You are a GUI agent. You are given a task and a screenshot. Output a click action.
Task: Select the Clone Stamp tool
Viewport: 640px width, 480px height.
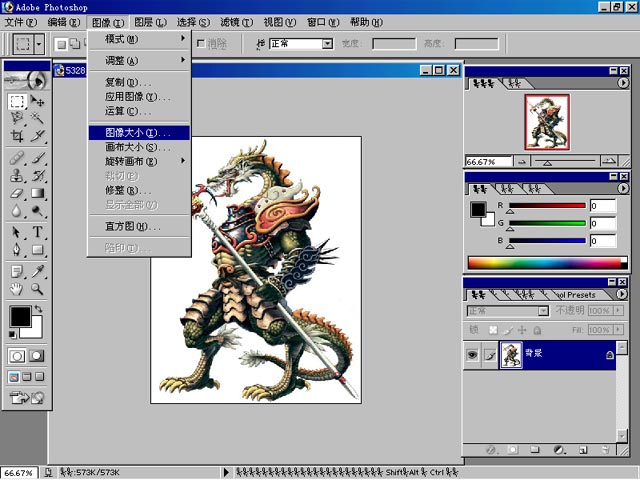point(17,176)
